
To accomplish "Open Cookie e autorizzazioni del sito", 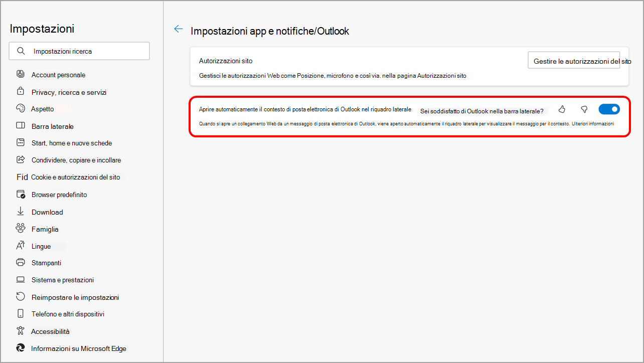I will [x=75, y=177].
